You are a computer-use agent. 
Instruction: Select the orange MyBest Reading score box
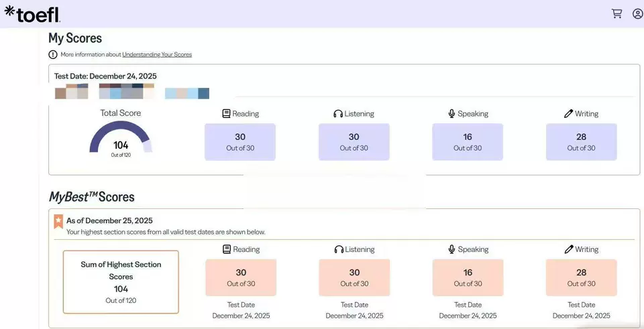[x=241, y=277]
